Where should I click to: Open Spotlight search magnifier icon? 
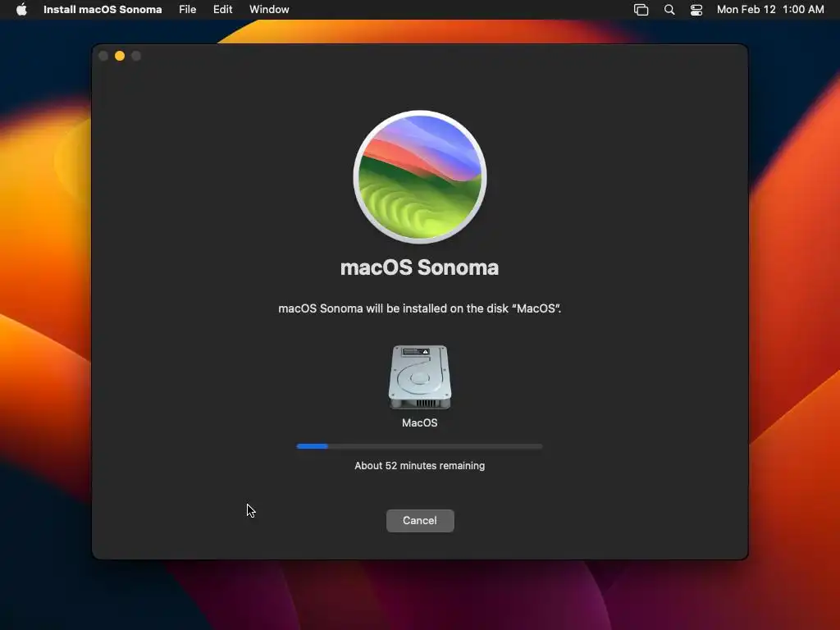[x=669, y=10]
